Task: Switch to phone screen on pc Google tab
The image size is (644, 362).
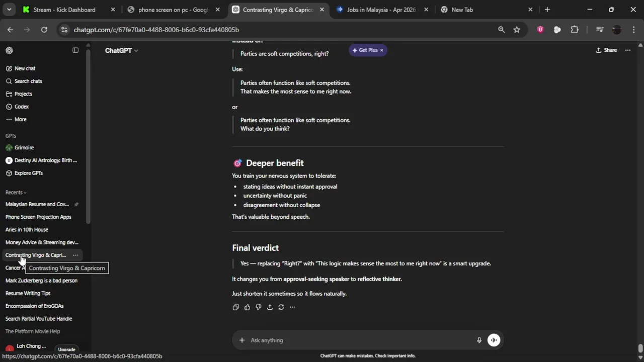Action: 174,10
